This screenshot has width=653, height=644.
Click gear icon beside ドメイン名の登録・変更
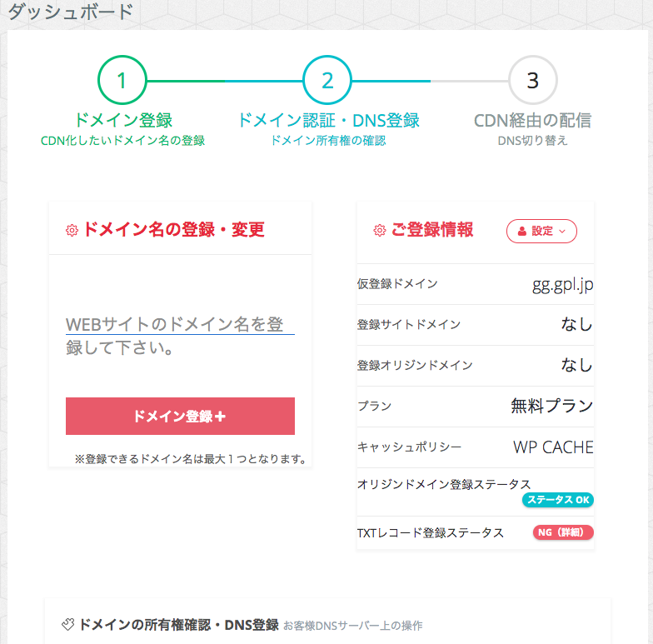coord(72,231)
